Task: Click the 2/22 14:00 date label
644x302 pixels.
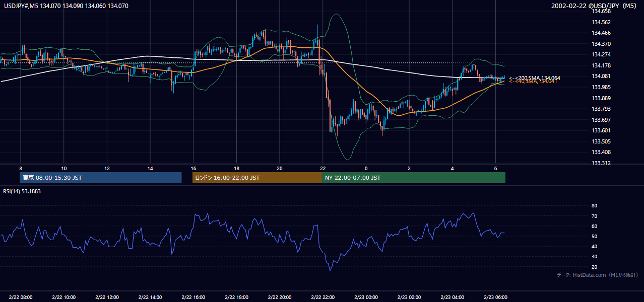Action: tap(150, 297)
